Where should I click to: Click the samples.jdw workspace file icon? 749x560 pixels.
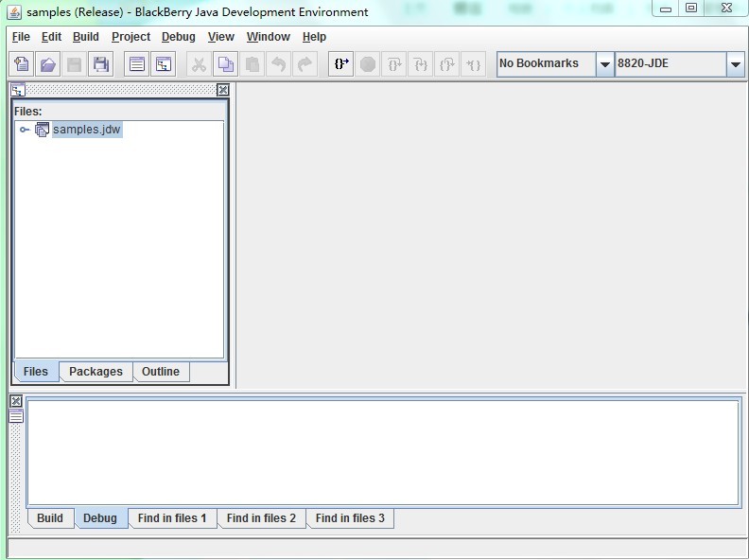pos(42,130)
